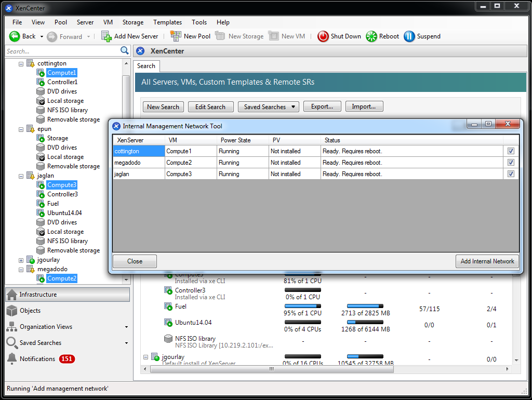This screenshot has width=532, height=400.
Task: Open Organization Views icon
Action: [12, 326]
